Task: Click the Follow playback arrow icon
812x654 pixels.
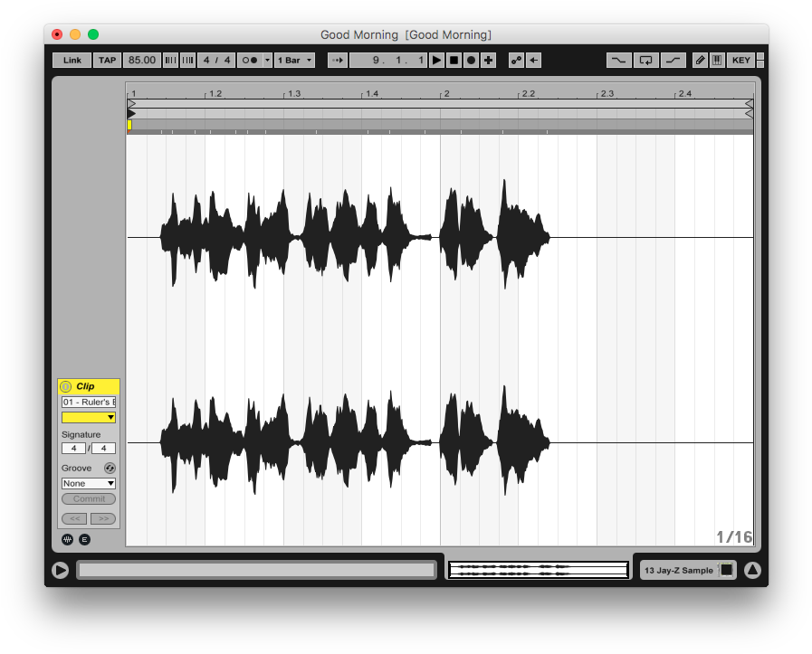Action: point(338,60)
